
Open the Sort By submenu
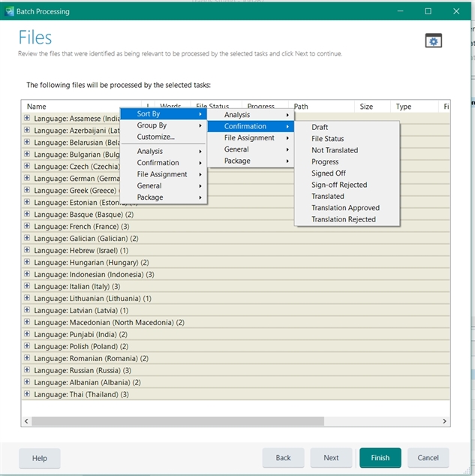[x=164, y=114]
